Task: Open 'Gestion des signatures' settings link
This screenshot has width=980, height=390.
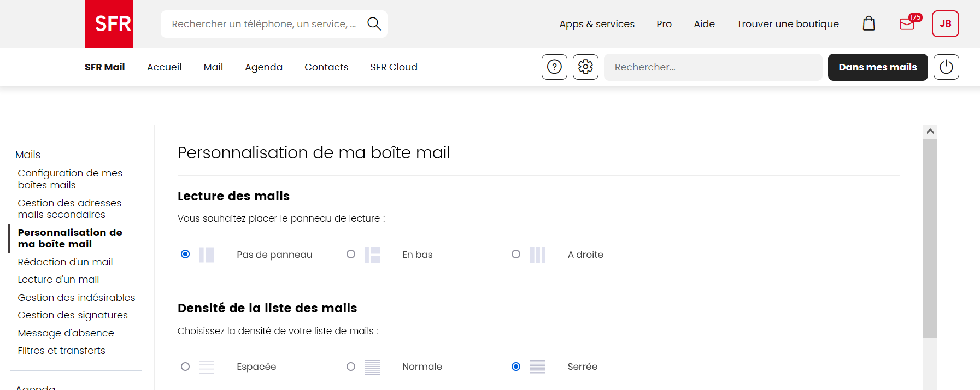Action: (x=73, y=315)
